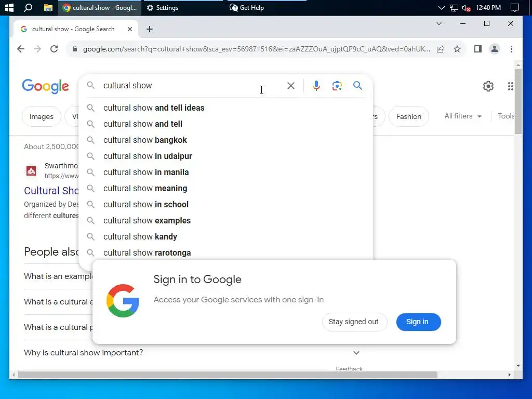View site information lock icon
Image resolution: width=532 pixels, height=399 pixels.
[x=75, y=49]
